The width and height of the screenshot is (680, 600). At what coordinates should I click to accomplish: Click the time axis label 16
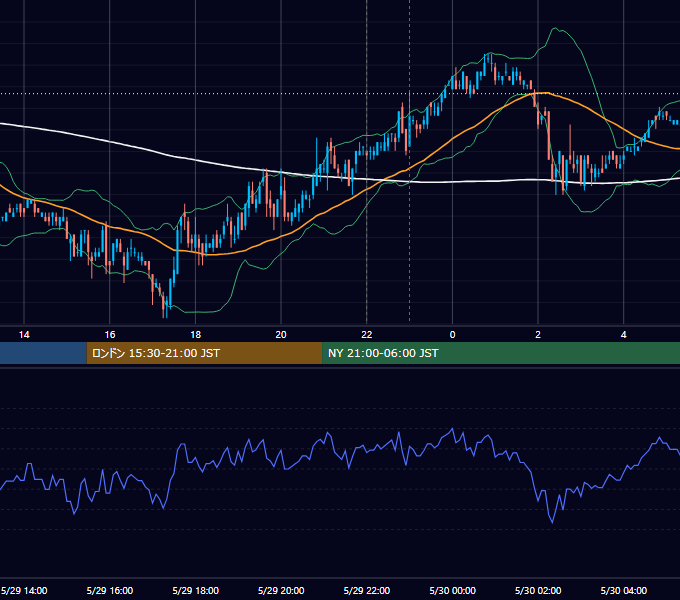pos(110,335)
